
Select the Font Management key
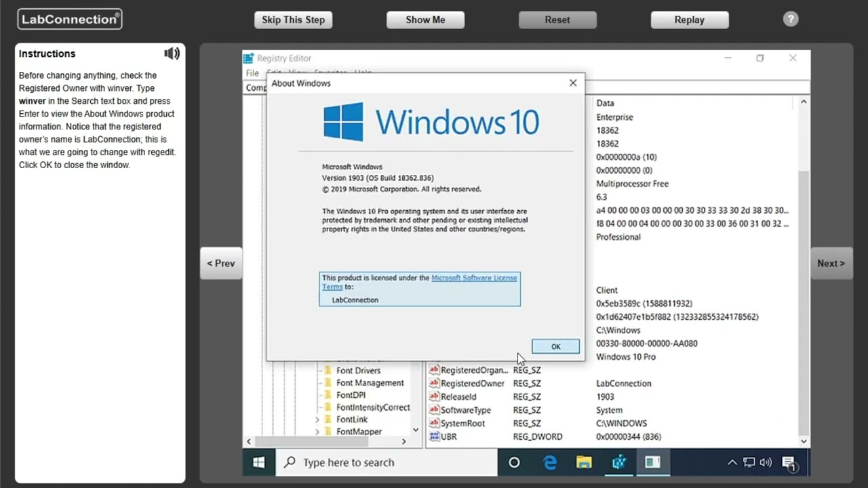point(370,382)
